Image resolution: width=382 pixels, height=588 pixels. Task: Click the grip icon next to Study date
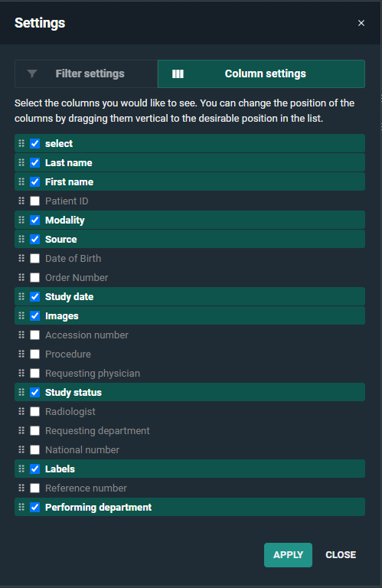pyautogui.click(x=21, y=296)
